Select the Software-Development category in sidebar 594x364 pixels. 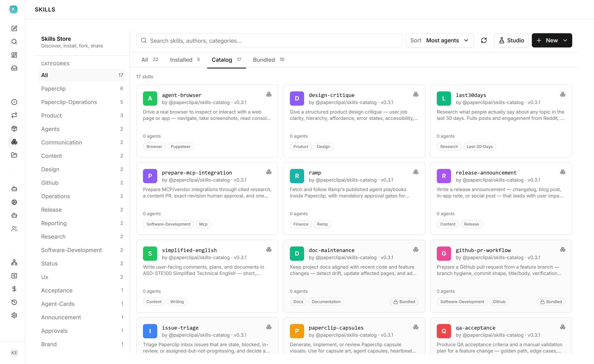(x=82, y=250)
